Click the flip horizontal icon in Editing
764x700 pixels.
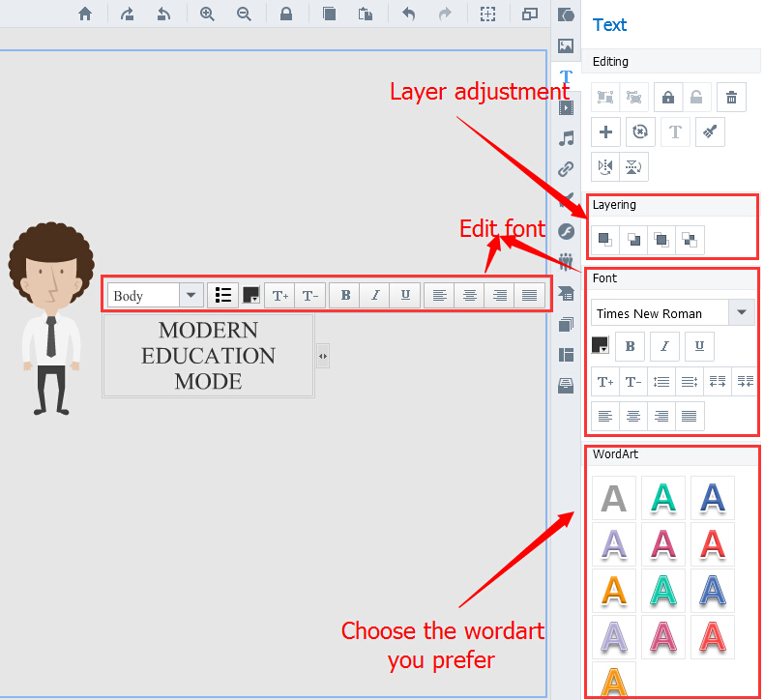click(605, 166)
